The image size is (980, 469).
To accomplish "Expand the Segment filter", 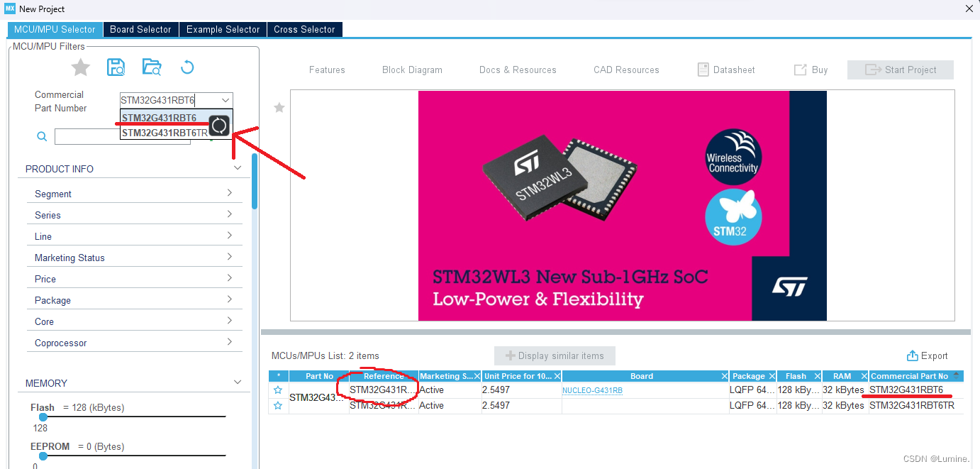I will [x=230, y=193].
